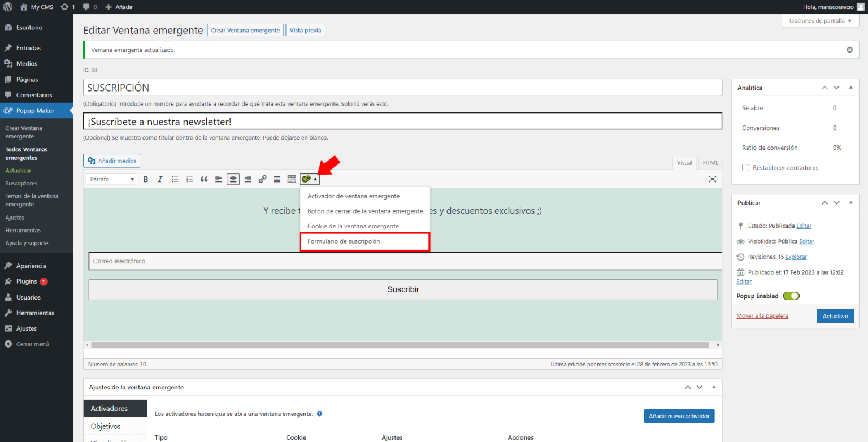The image size is (868, 442).
Task: Apply blockquote formatting
Action: (204, 179)
